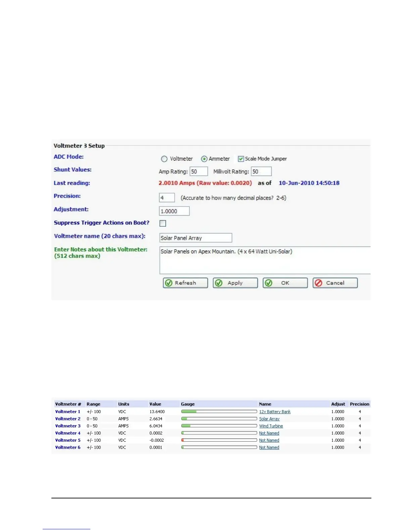Click the value 2.6634
The image size is (411, 532).
[156, 419]
